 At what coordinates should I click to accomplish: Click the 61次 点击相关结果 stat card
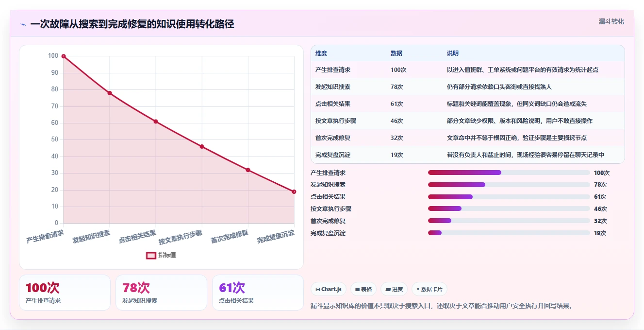tap(258, 293)
